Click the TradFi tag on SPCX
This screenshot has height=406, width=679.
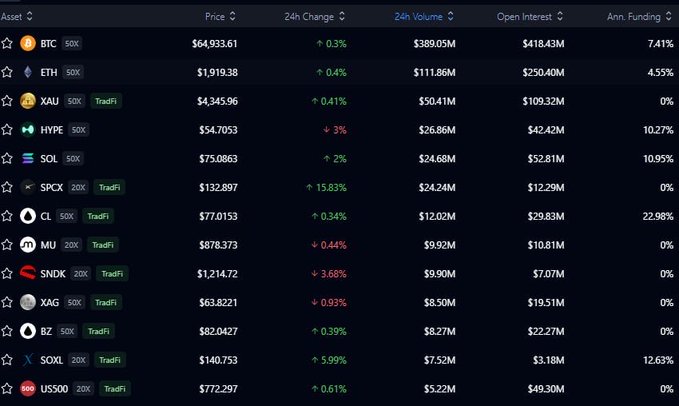tap(110, 187)
